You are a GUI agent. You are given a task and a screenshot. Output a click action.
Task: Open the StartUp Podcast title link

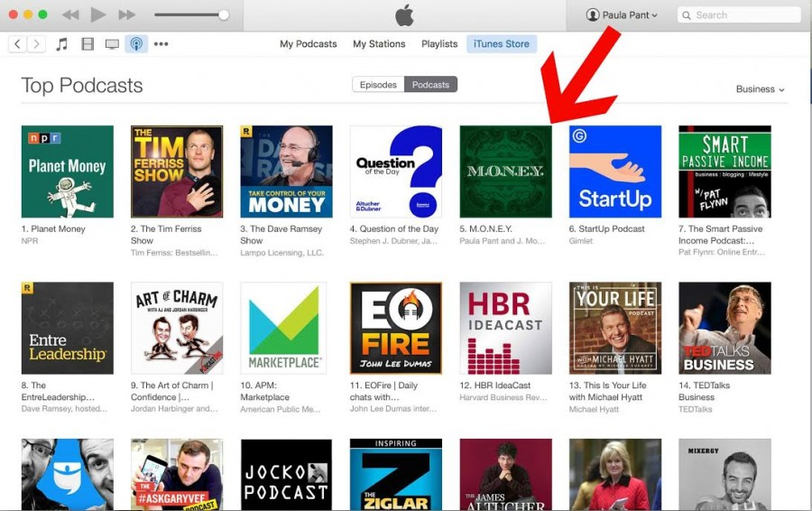[x=606, y=228]
